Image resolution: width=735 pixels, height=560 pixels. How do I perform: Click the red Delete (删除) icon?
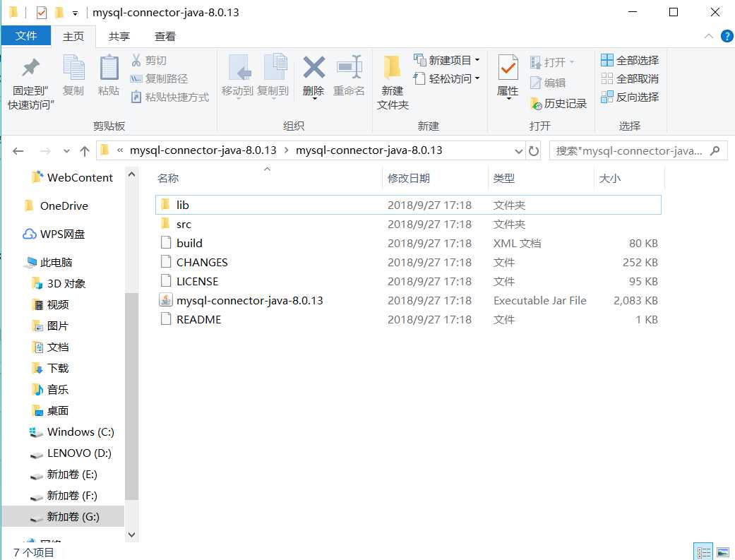click(x=313, y=68)
